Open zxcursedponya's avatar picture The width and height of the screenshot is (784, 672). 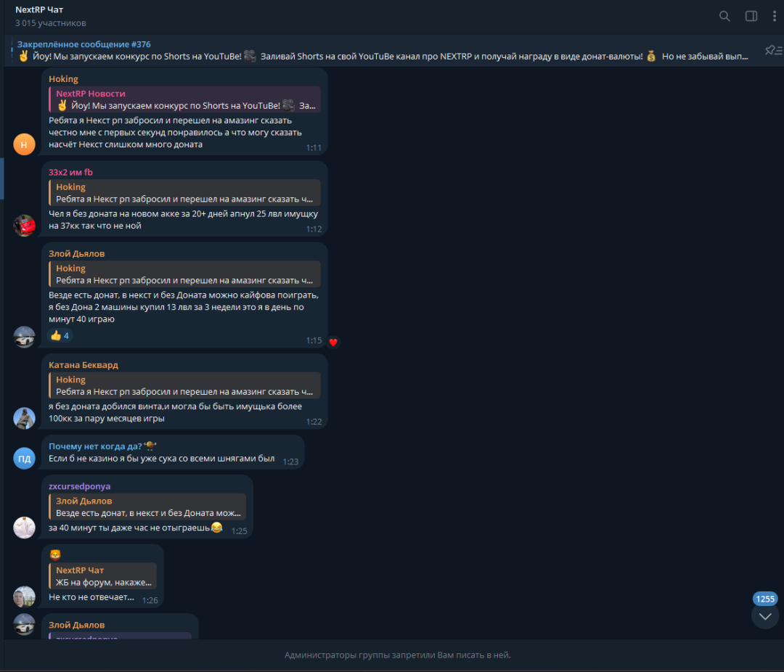pos(24,528)
